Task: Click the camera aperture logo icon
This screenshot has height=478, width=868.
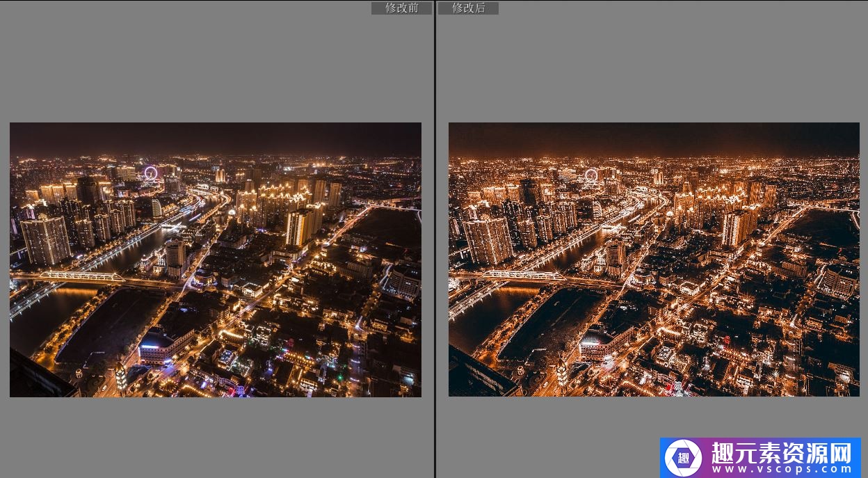Action: (683, 458)
